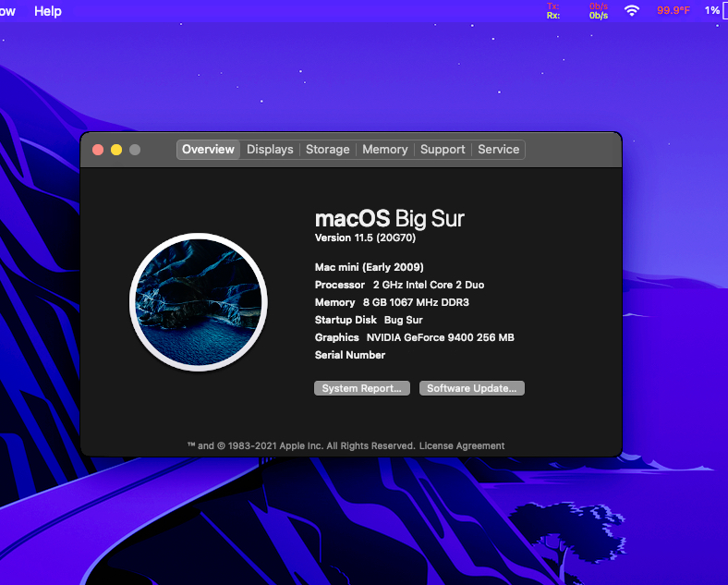Click the macOS Big Sur logo image
The width and height of the screenshot is (728, 585).
[x=199, y=302]
